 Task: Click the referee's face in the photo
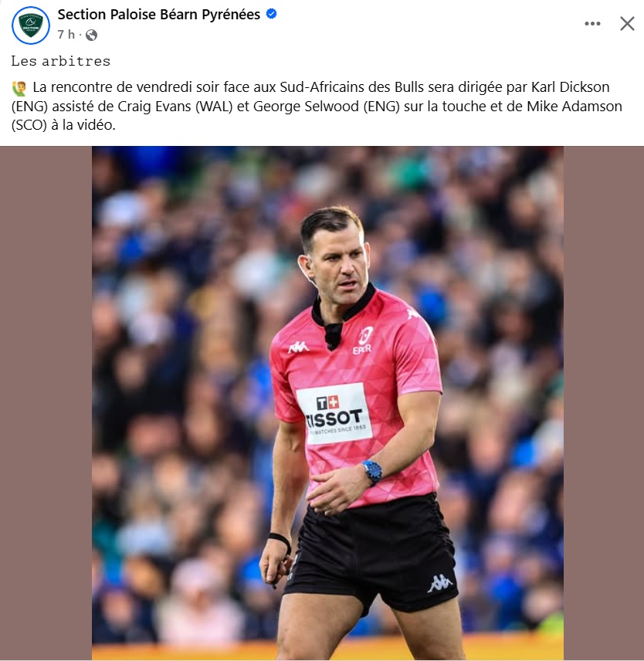(339, 266)
